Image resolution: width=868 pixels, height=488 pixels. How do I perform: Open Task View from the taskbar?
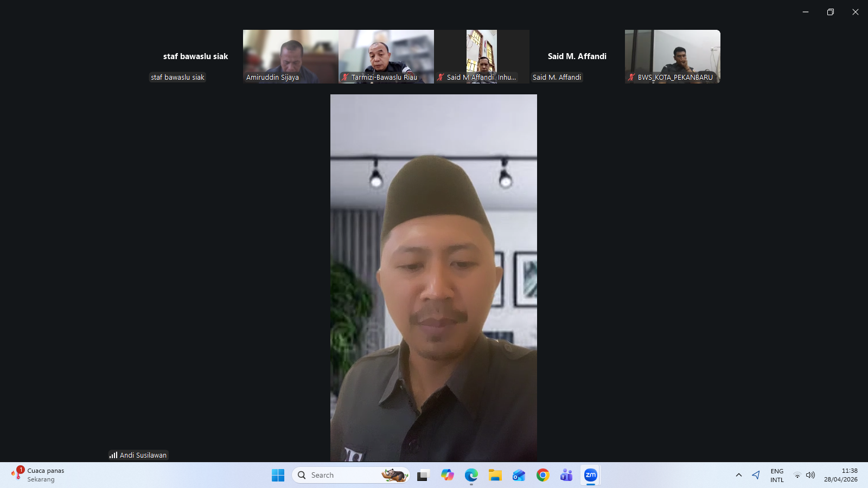(x=423, y=476)
